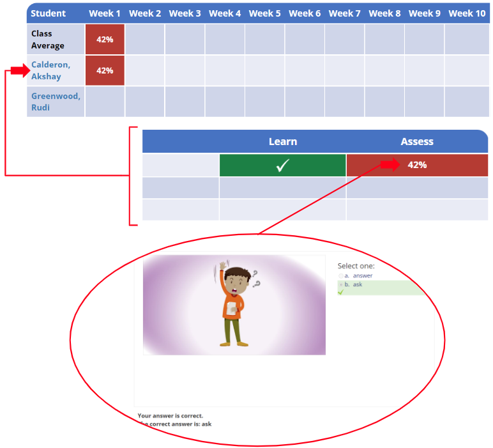Click Calderon's Week 1 42% cell
This screenshot has height=448, width=493.
click(x=105, y=70)
